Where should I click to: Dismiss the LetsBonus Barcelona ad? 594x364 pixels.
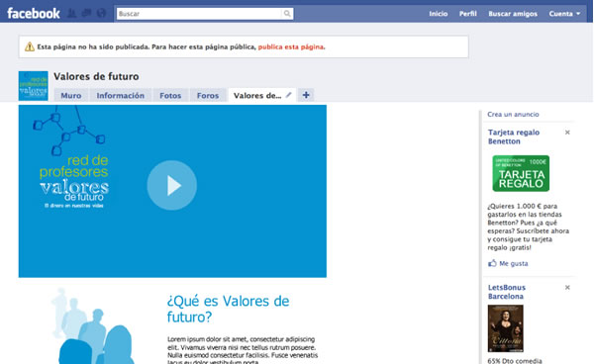[567, 287]
